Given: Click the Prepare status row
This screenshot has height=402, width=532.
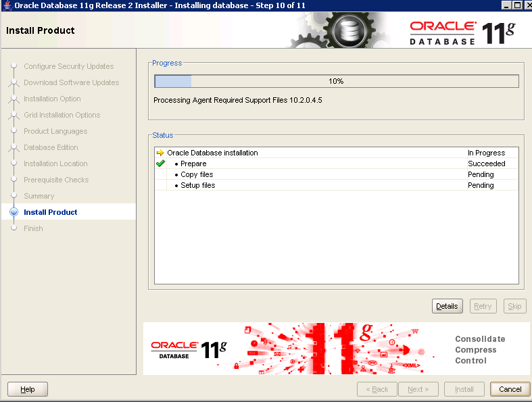Looking at the screenshot, I should coord(336,164).
